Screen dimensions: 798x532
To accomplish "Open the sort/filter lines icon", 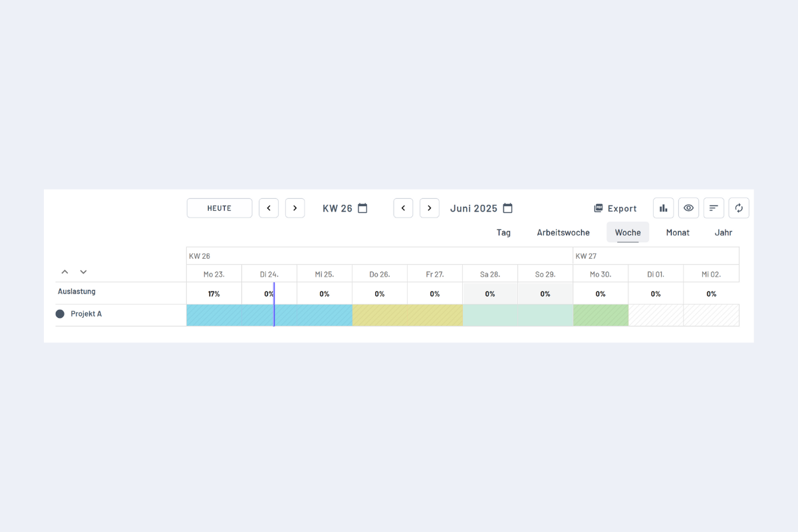I will pos(714,208).
